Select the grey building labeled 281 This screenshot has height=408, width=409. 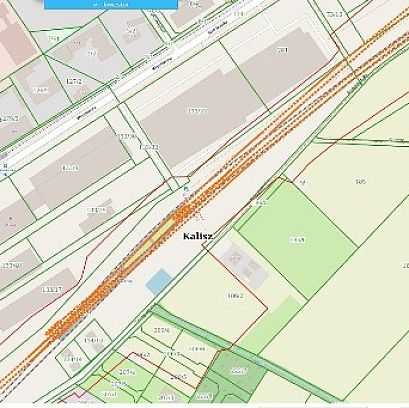click(283, 63)
